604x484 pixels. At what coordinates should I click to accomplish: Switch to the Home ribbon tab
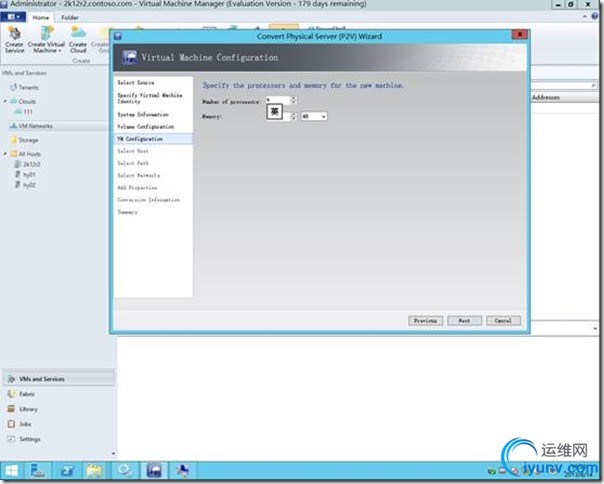pyautogui.click(x=40, y=17)
